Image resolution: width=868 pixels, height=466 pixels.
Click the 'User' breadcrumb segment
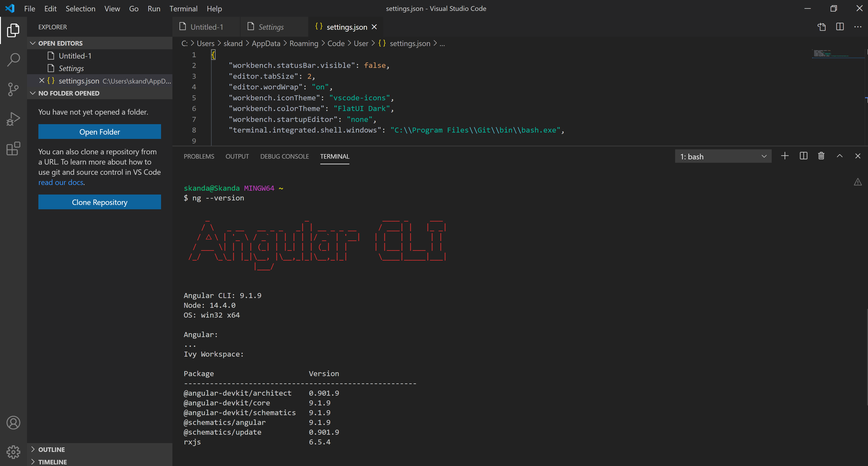361,43
